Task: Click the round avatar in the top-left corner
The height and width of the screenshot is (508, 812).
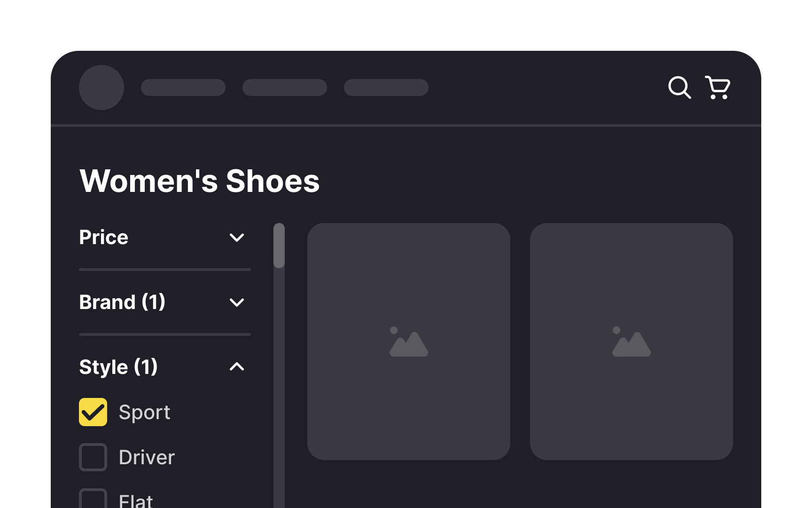Action: point(101,87)
